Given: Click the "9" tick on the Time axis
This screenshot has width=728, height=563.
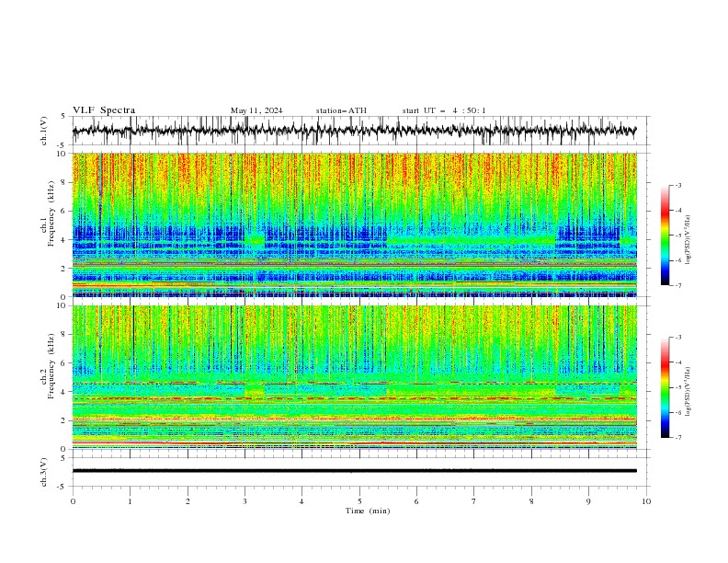Looking at the screenshot, I should pyautogui.click(x=588, y=501).
